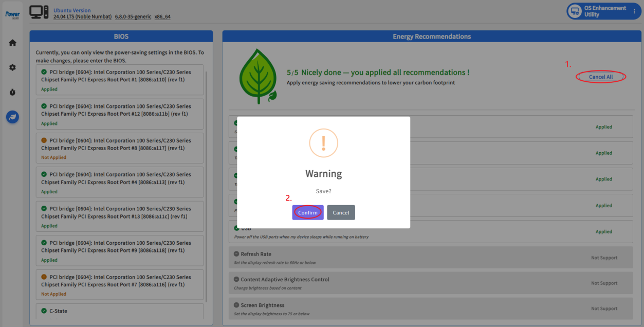Click the 24.04 LTS (Noble Numbat) text

click(x=82, y=16)
